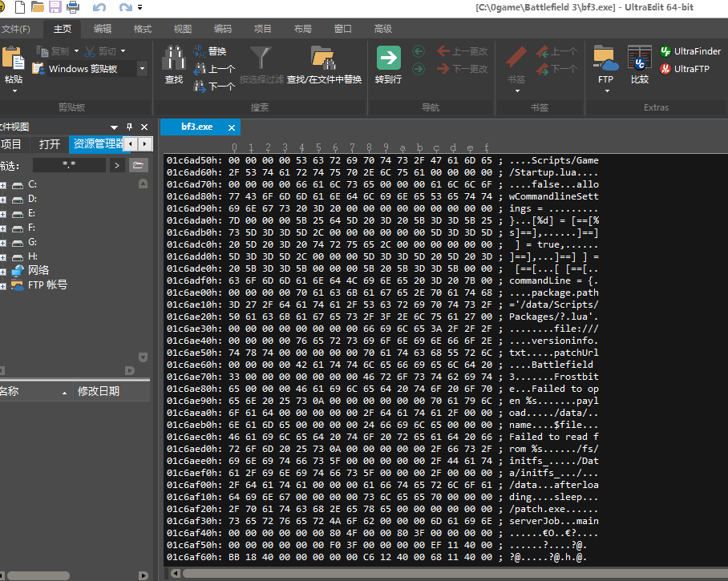Find previous match (上一个) in search group
The width and height of the screenshot is (728, 581).
(214, 69)
